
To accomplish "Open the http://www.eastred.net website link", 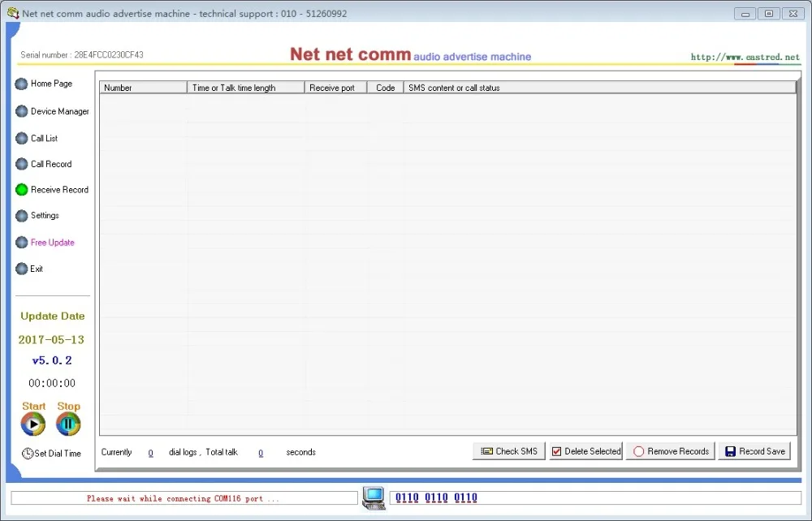I will click(745, 57).
